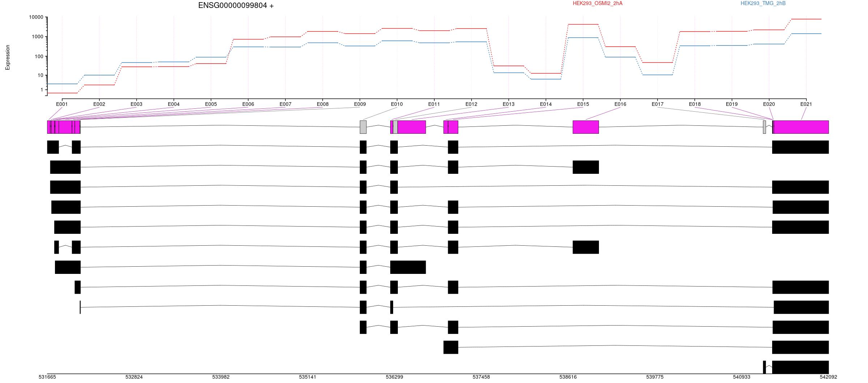The height and width of the screenshot is (383, 868).
Task: Click genomic coordinate 536299
Action: pos(395,377)
